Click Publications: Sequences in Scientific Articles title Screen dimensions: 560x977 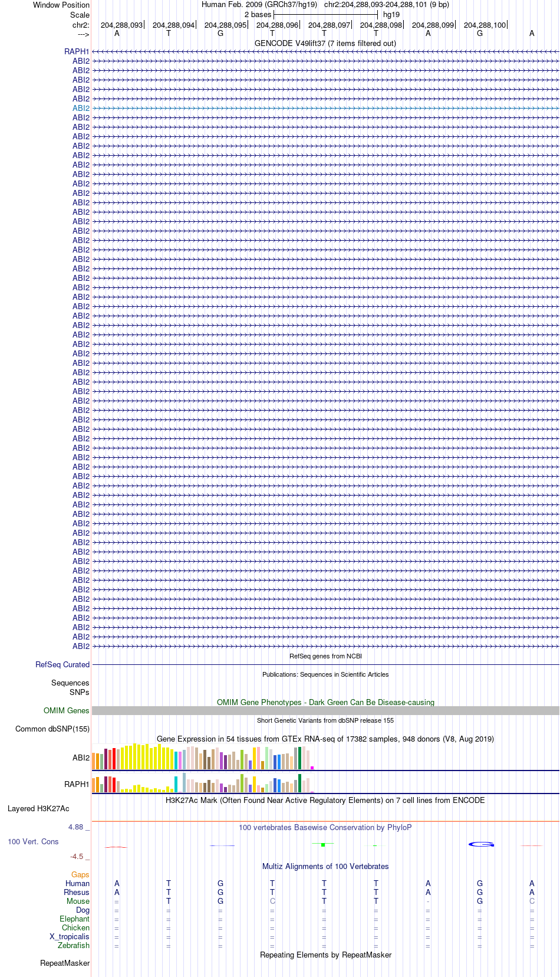325,674
